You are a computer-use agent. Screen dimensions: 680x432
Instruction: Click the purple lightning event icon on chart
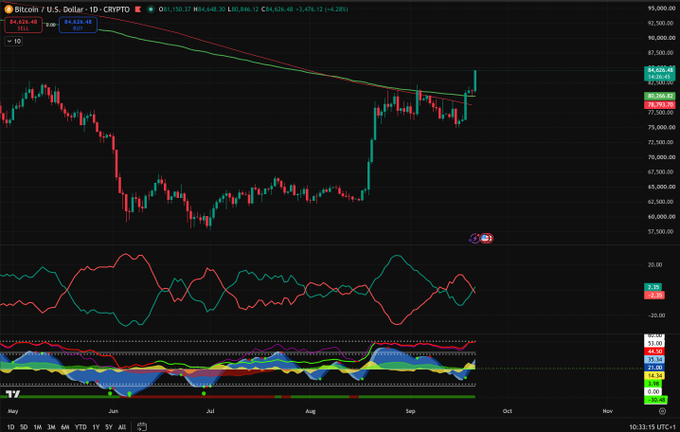click(474, 238)
